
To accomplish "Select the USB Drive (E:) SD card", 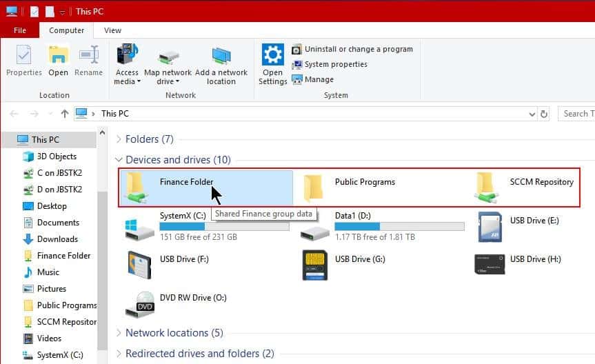I will (490, 227).
